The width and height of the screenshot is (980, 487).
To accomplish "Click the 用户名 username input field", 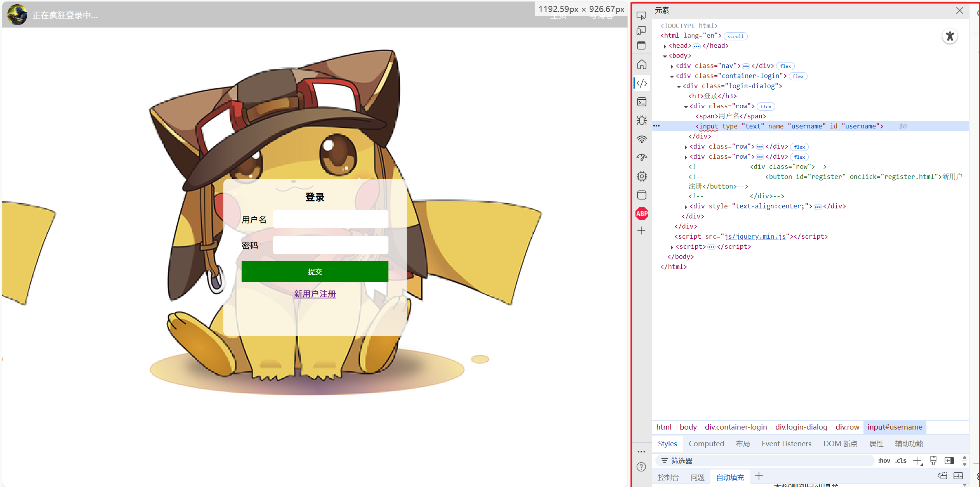I will 330,219.
